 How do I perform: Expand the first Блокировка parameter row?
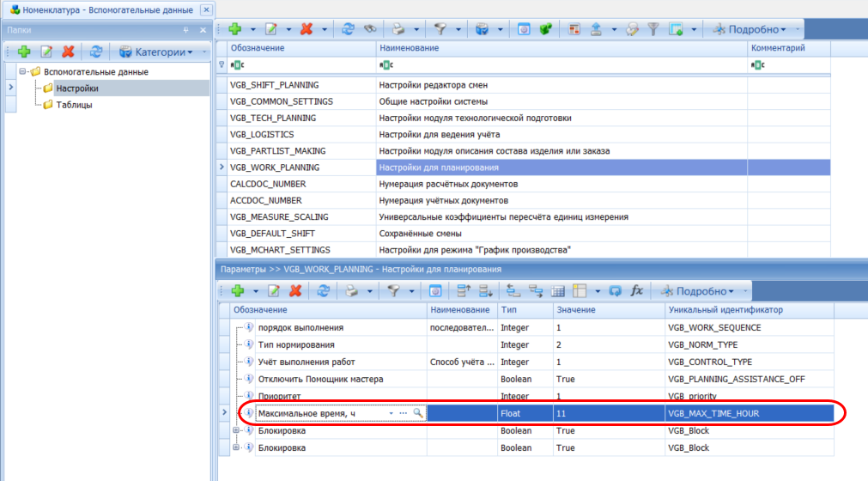pos(237,431)
